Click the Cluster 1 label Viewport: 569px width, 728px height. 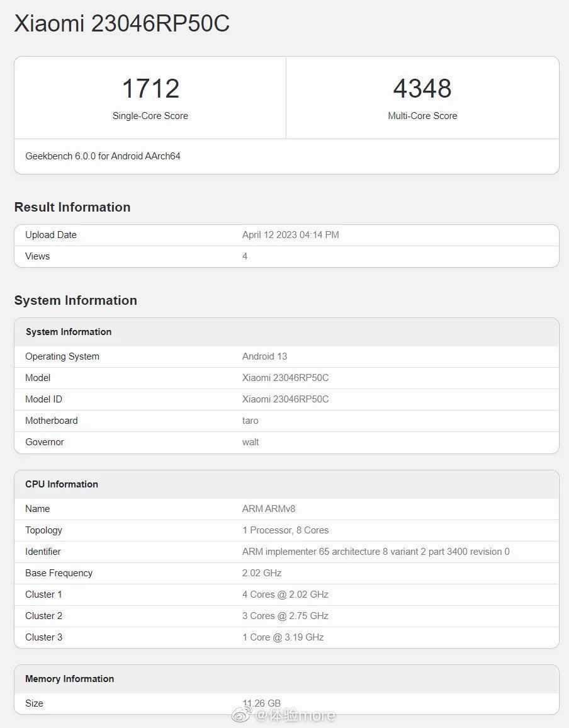coord(43,594)
